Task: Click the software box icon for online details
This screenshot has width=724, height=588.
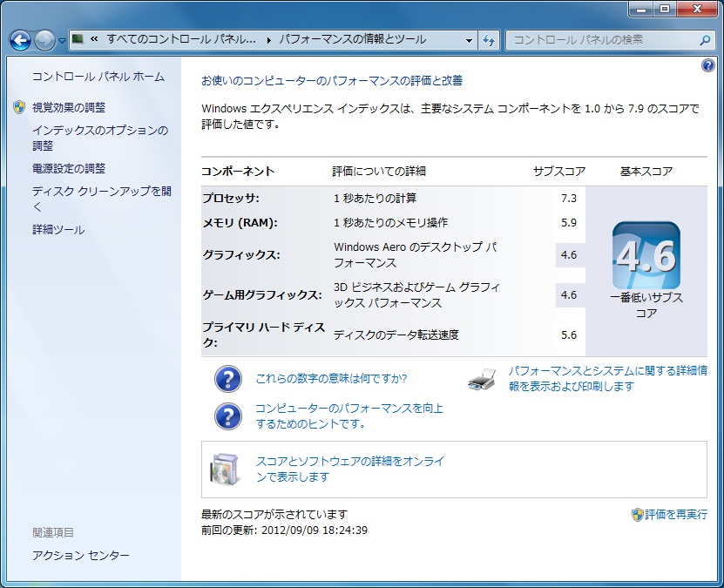Action: tap(226, 470)
